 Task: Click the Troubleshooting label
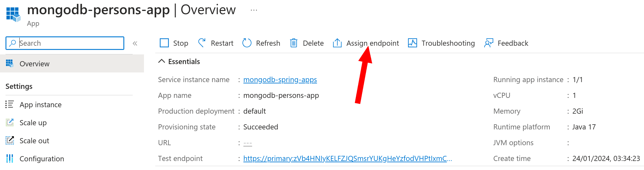point(448,43)
